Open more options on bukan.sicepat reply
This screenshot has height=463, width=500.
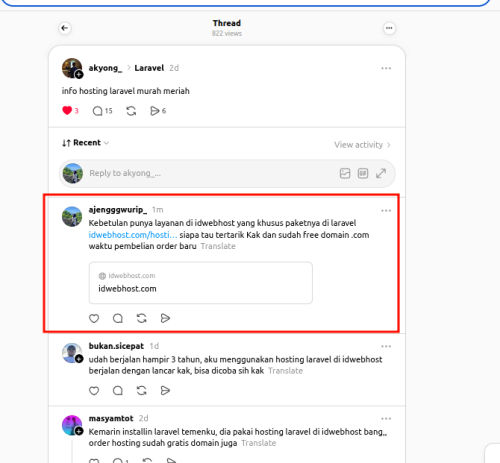tap(386, 346)
